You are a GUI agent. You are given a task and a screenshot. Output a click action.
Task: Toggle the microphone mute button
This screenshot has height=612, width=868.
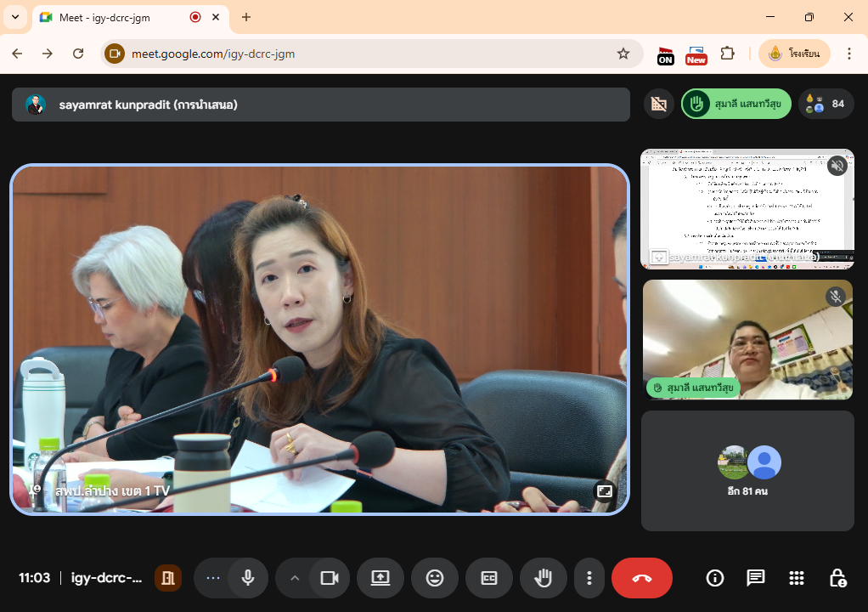point(248,578)
